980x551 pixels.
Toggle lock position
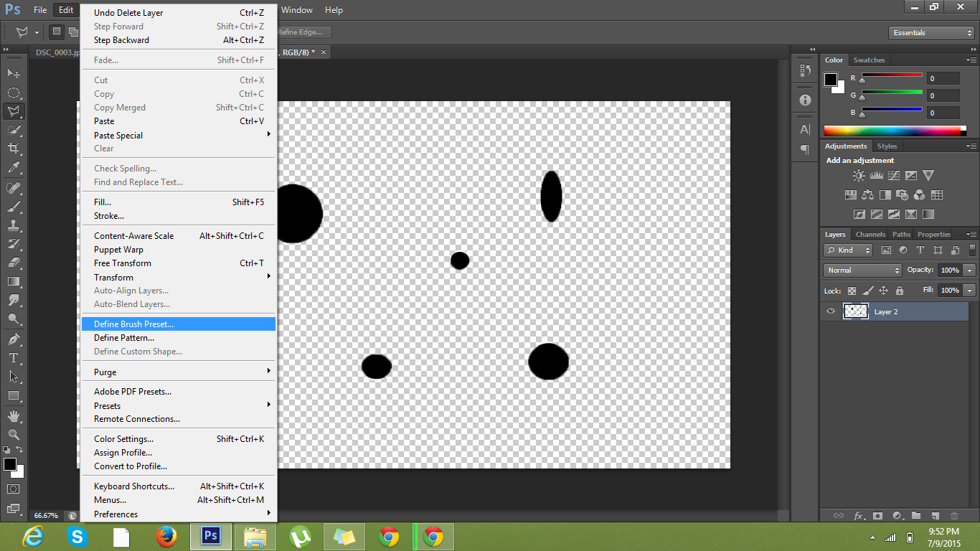tap(883, 291)
